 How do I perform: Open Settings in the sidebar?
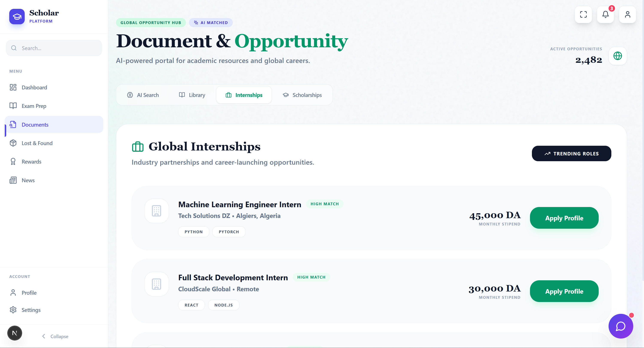(31, 310)
